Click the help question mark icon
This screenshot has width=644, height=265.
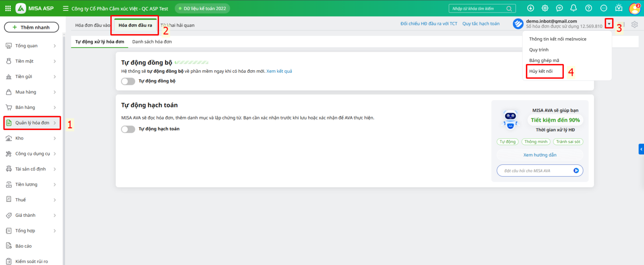(588, 8)
